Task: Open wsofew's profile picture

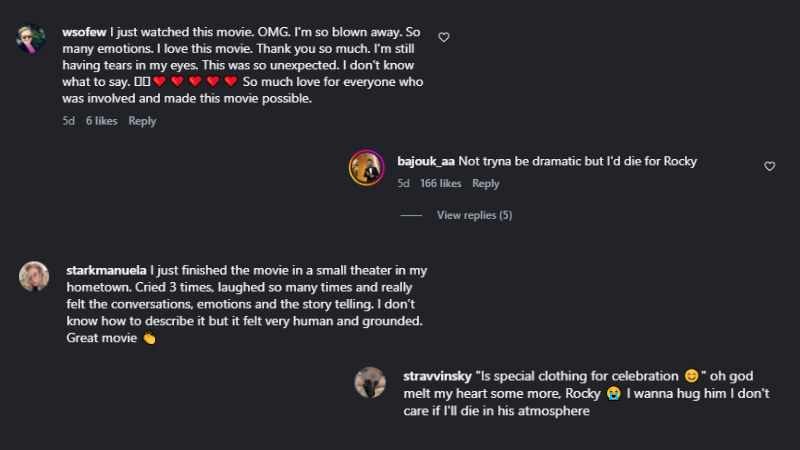Action: (31, 38)
